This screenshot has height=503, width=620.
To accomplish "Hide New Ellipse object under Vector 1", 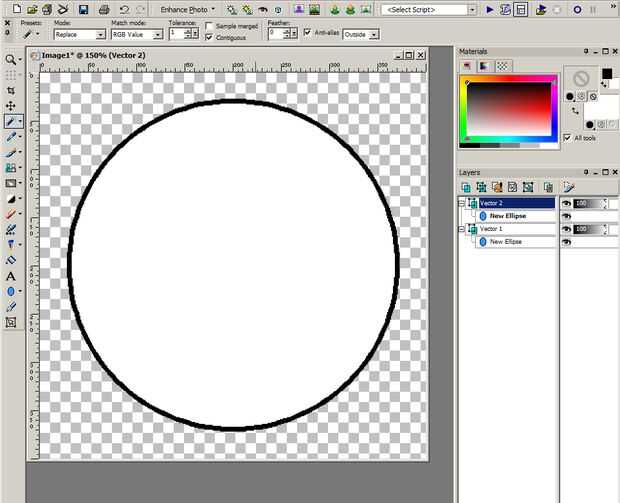I will [566, 242].
